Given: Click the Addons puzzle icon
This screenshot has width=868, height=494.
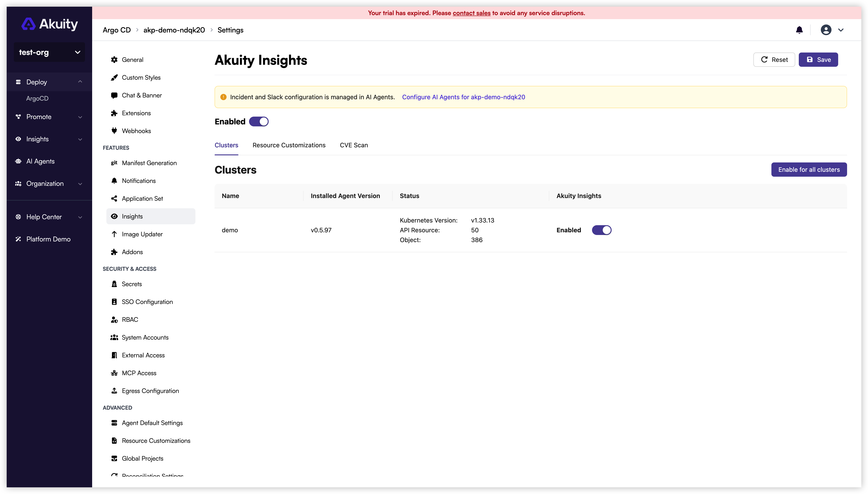Looking at the screenshot, I should click(114, 252).
